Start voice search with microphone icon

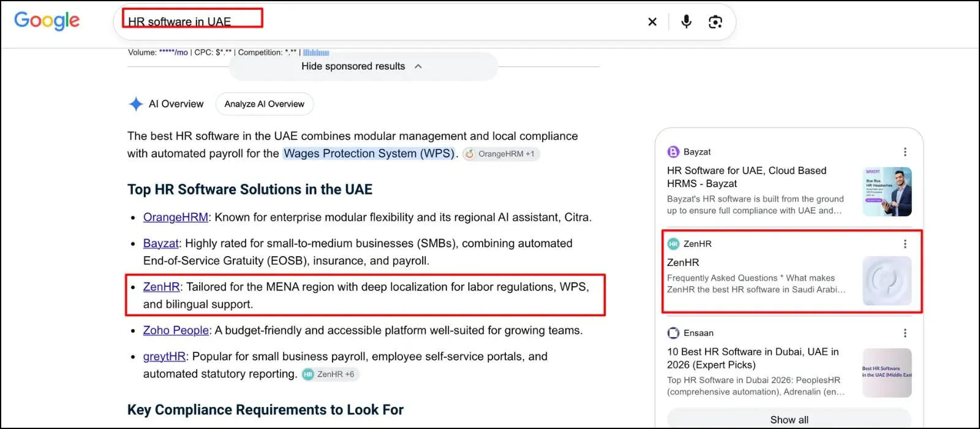[x=687, y=22]
